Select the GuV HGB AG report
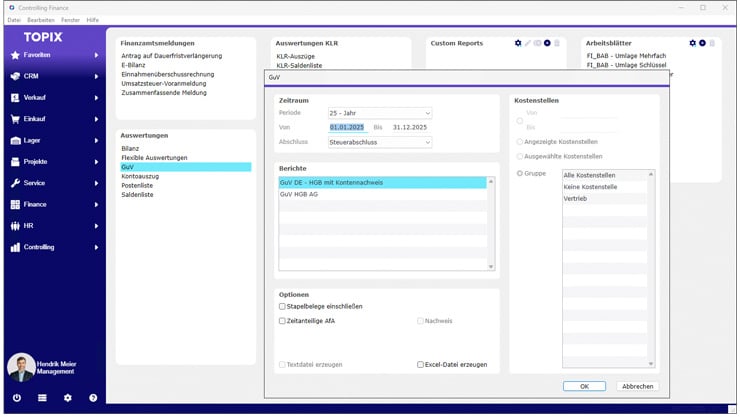 coord(300,194)
